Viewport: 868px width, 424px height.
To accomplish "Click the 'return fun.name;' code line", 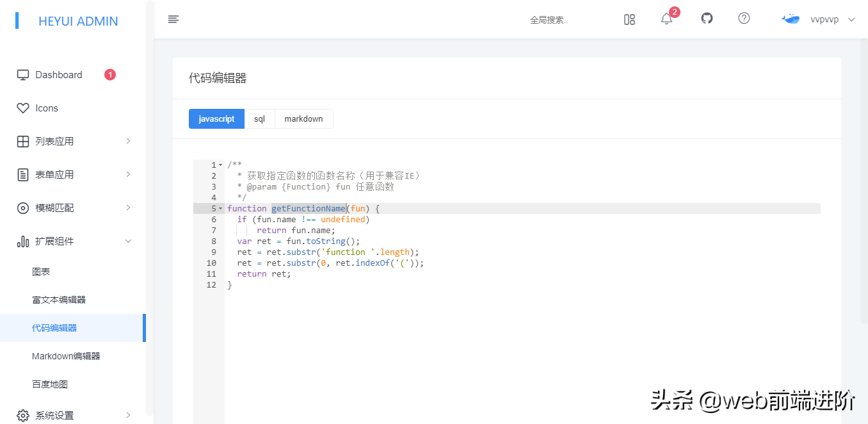I will point(296,231).
